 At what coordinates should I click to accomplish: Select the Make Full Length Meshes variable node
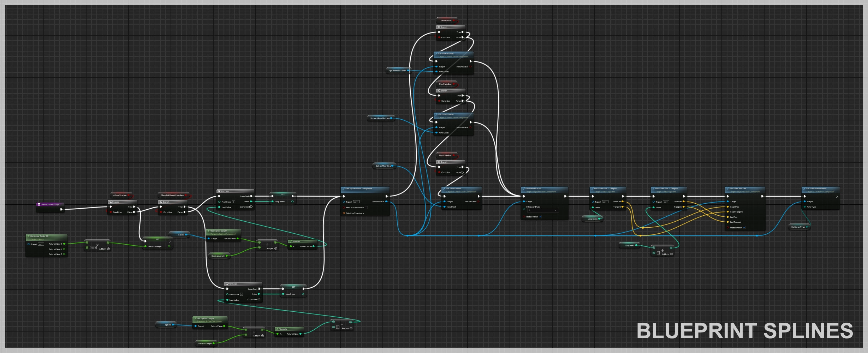(x=172, y=195)
